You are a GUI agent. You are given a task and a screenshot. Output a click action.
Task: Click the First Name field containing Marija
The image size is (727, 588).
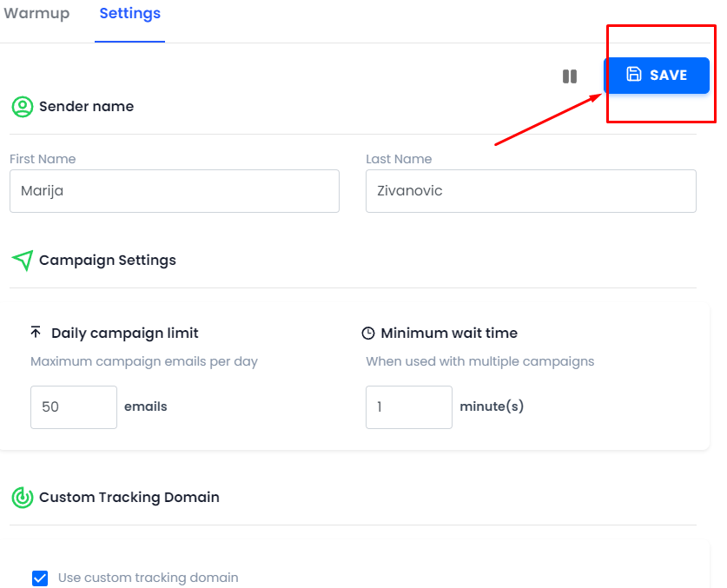(x=175, y=191)
